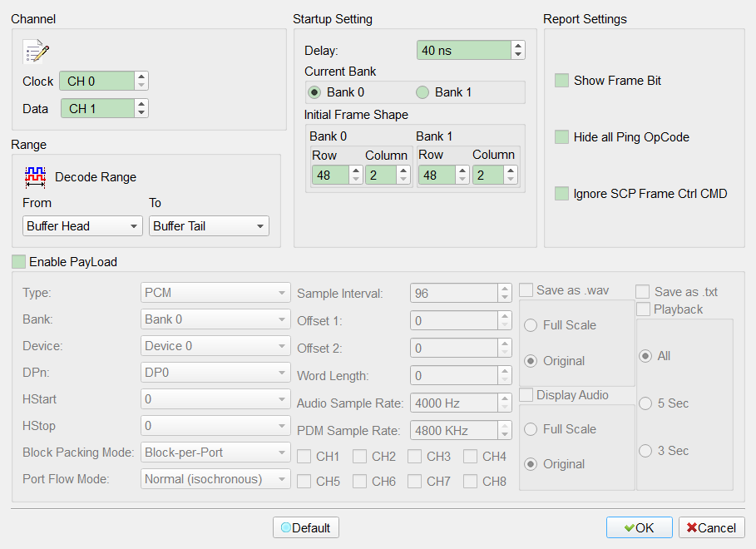
Task: Check the Display Audio checkbox
Action: click(526, 394)
